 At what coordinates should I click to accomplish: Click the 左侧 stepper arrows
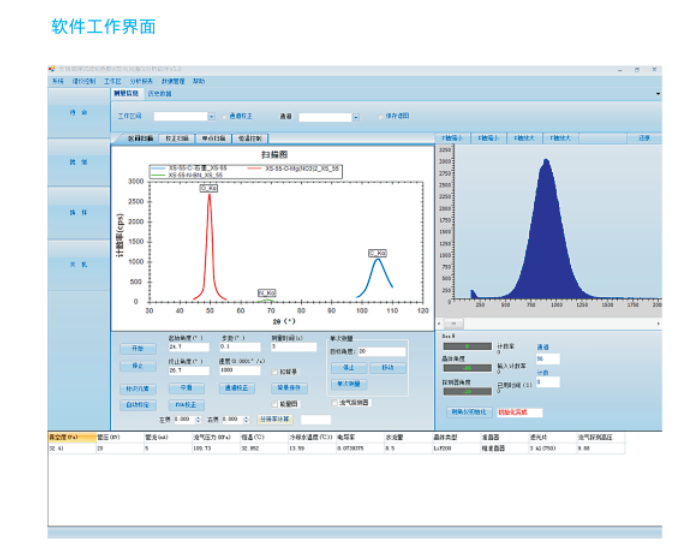click(x=198, y=420)
